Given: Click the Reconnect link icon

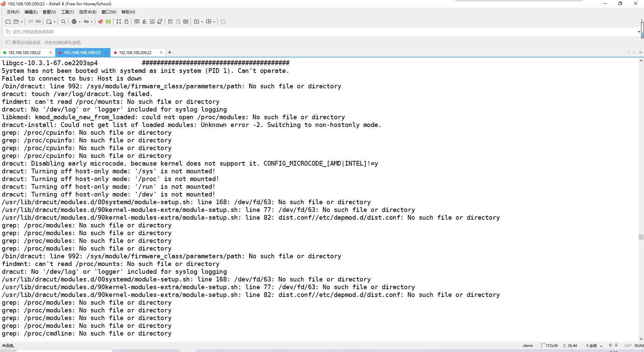Looking at the screenshot, I should click(38, 21).
